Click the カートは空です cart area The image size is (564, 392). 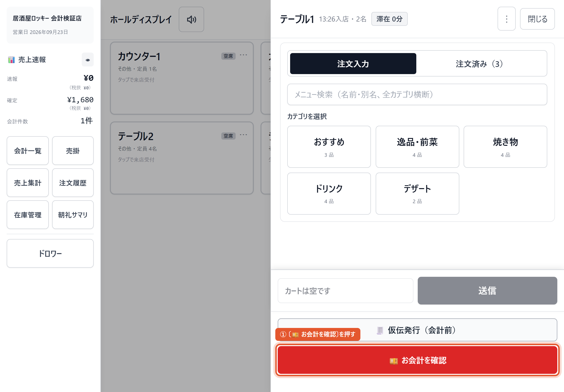pos(345,291)
